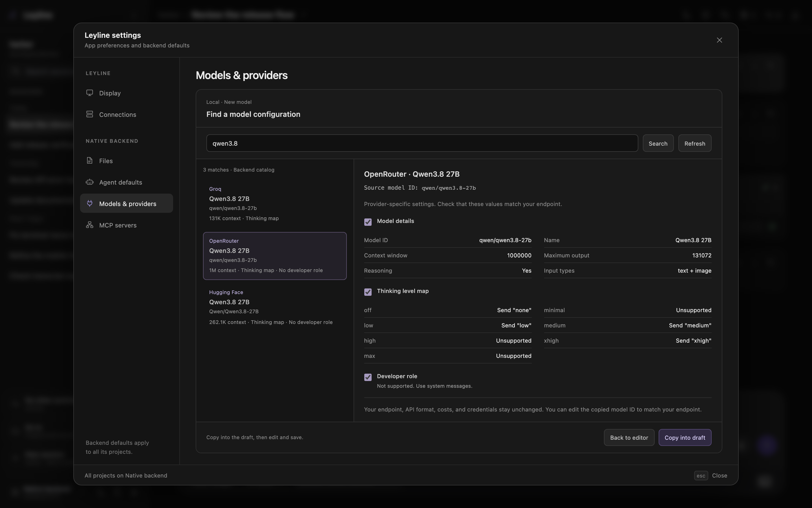The height and width of the screenshot is (508, 812).
Task: Open the MCP servers section
Action: tap(127, 225)
